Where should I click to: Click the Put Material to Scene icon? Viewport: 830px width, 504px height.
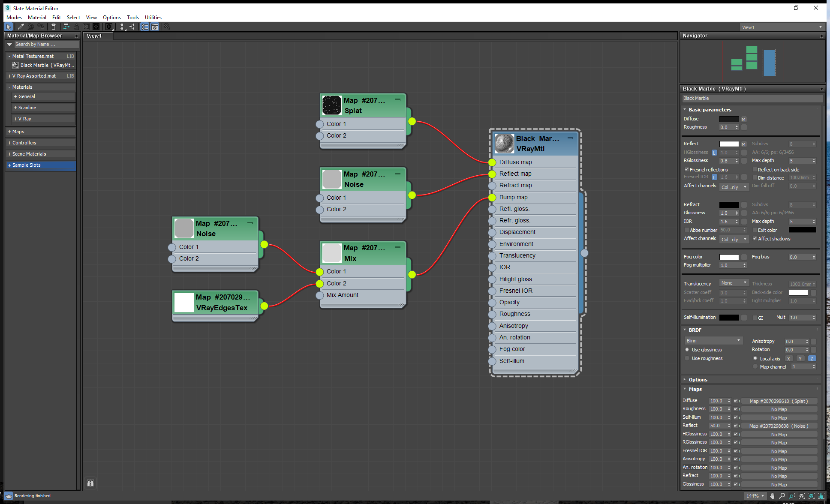[30, 27]
